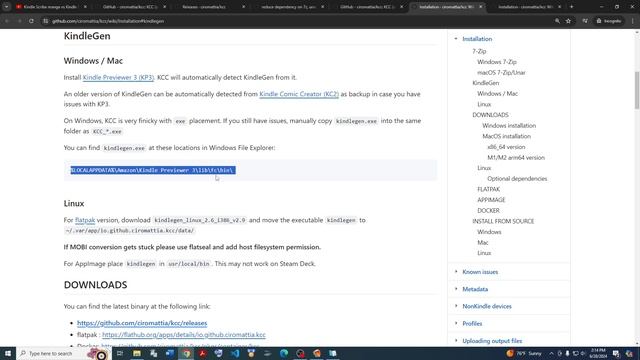Open File Explorer from the taskbar
Image resolution: width=640 pixels, height=360 pixels.
tap(137, 353)
